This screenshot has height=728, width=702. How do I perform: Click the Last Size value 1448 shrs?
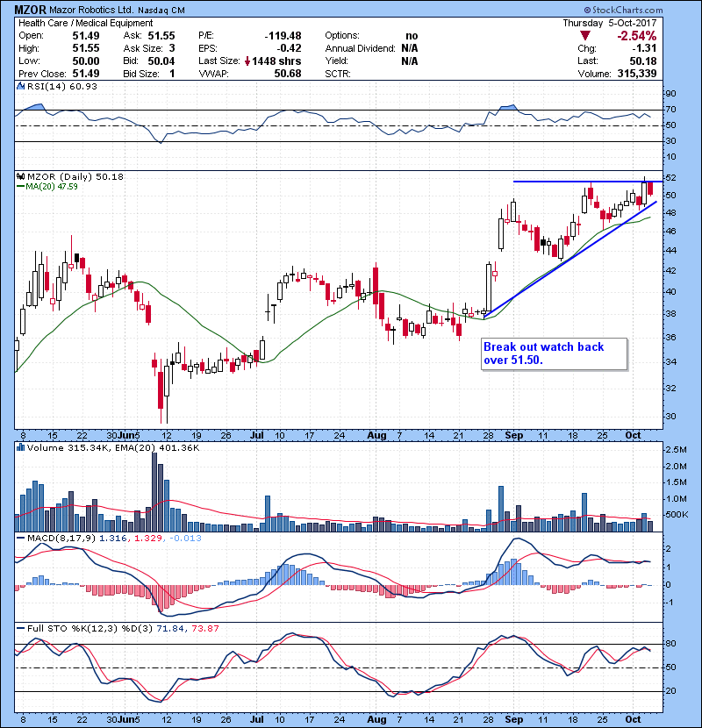pos(276,61)
